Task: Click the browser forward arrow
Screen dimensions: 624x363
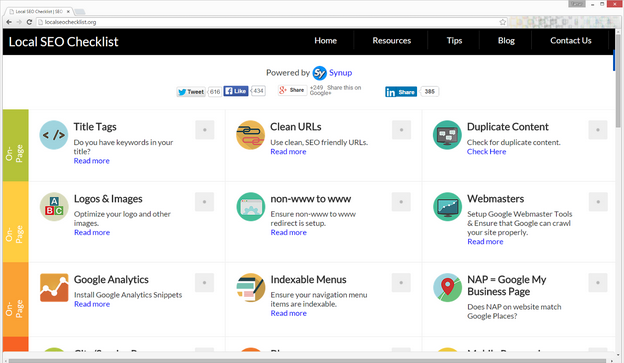Action: (x=19, y=22)
